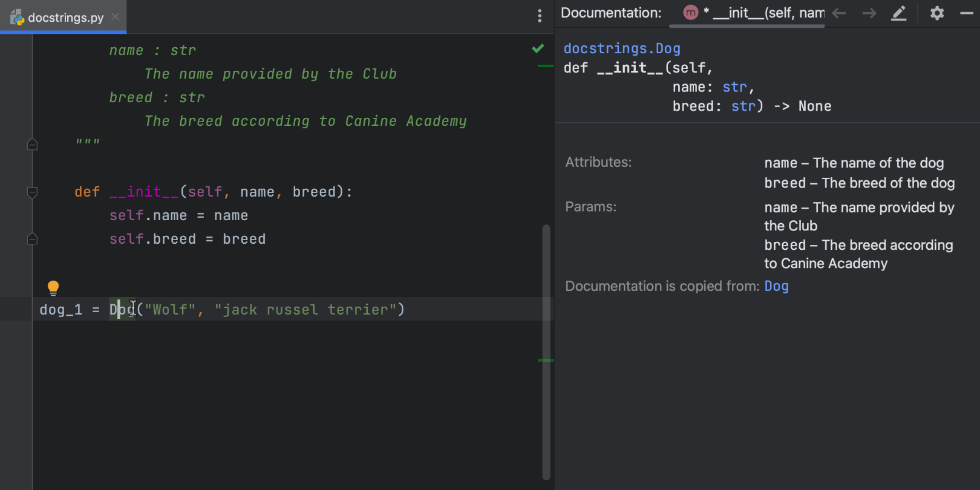Screen dimensions: 980x490
Task: Follow the Dog link after copied from
Action: coord(776,286)
